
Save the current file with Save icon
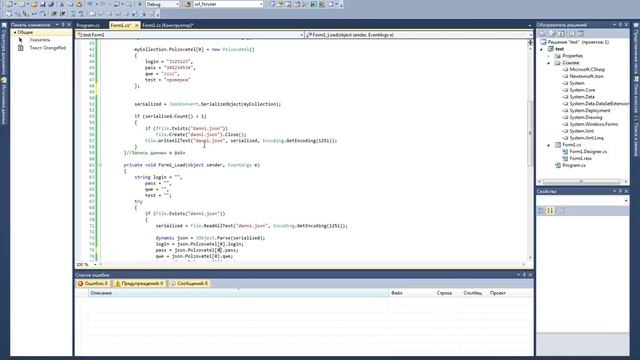click(x=42, y=4)
